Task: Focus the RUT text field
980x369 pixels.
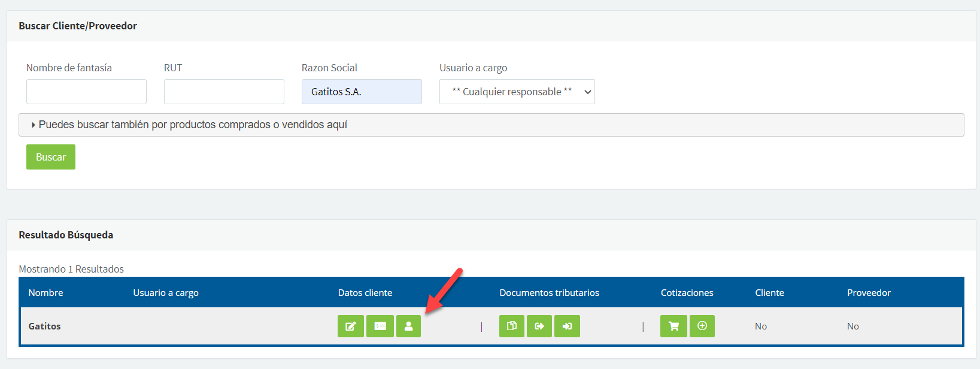Action: coord(224,92)
